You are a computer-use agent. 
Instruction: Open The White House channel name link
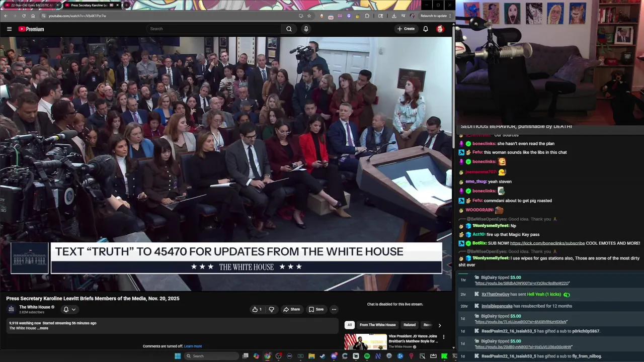tap(35, 307)
